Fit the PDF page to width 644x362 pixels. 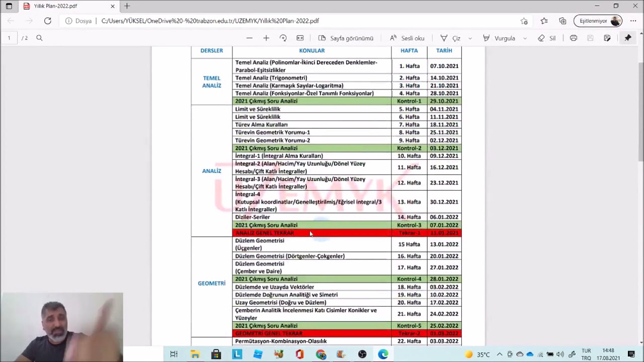(x=300, y=38)
